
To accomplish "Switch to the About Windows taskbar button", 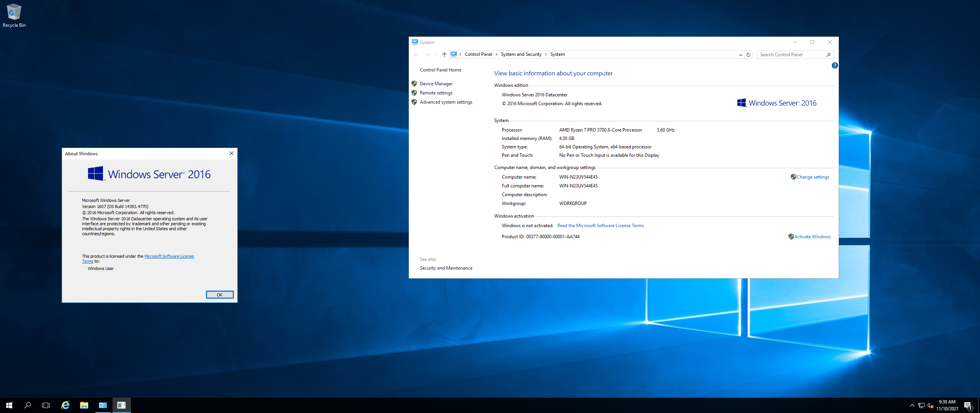I will pos(122,405).
